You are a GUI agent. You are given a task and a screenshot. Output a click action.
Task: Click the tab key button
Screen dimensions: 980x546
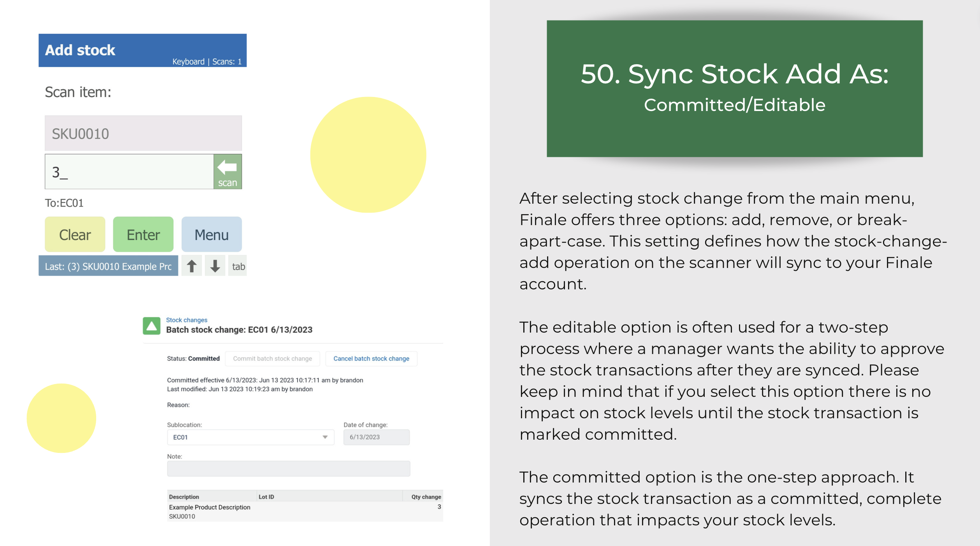pos(238,266)
